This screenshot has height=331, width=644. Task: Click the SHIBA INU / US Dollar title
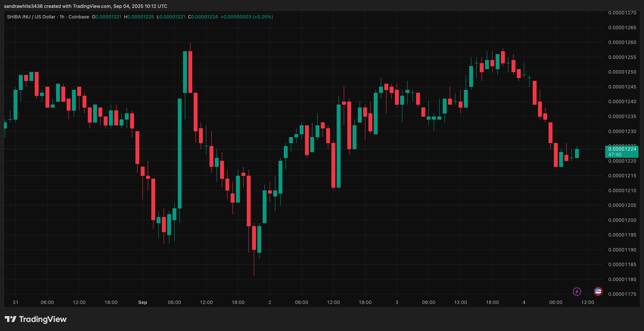click(31, 17)
